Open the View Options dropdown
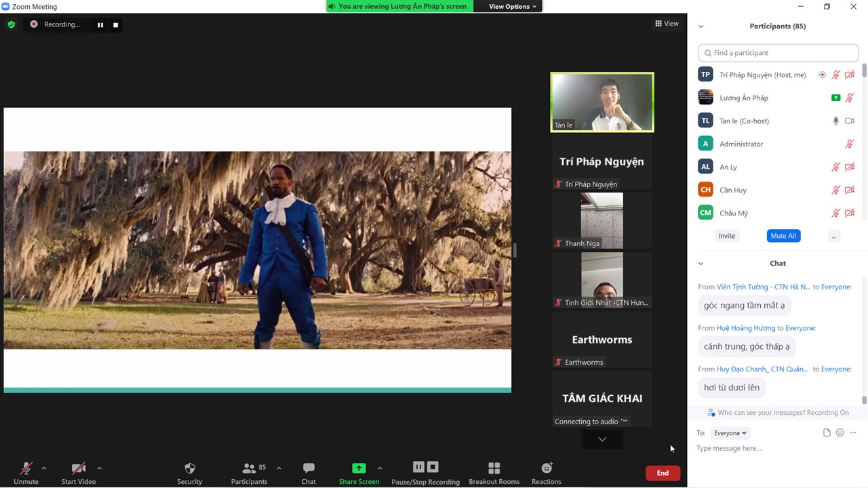 pos(512,6)
